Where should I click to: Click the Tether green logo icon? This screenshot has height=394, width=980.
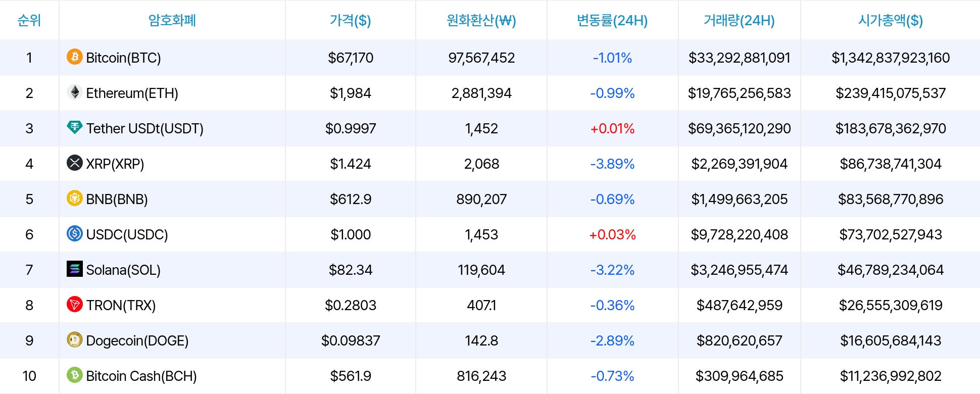(x=75, y=127)
